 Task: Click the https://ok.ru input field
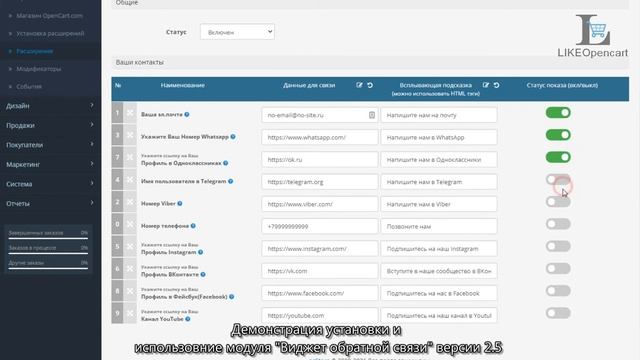(x=320, y=160)
